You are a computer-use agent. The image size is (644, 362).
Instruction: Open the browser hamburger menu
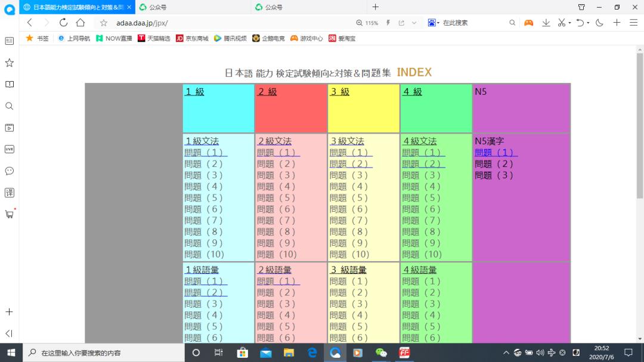coord(633,23)
